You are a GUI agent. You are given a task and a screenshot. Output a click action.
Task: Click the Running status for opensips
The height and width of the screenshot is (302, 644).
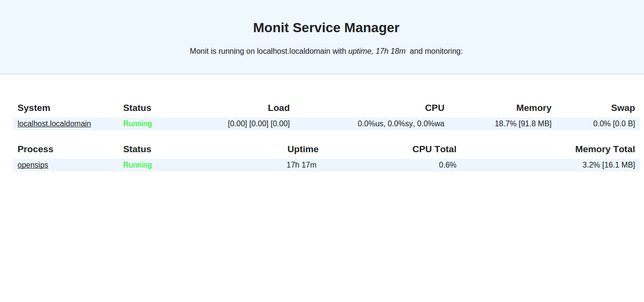pyautogui.click(x=137, y=165)
